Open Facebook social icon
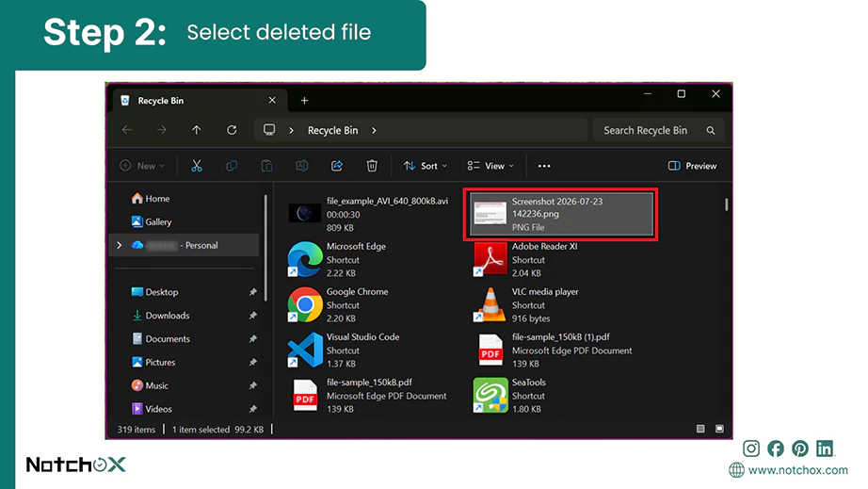The width and height of the screenshot is (868, 489). point(776,448)
